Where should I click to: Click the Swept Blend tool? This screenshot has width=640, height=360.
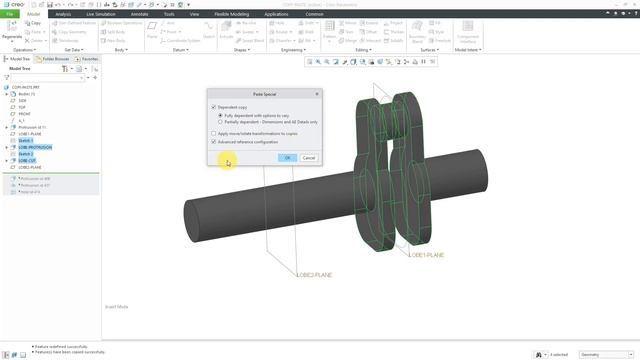250,40
